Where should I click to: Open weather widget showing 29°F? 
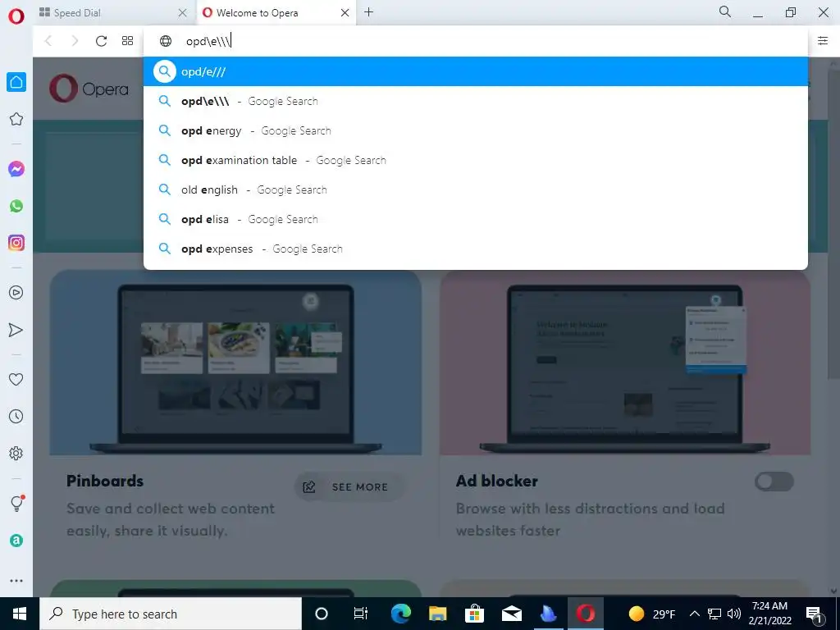651,614
